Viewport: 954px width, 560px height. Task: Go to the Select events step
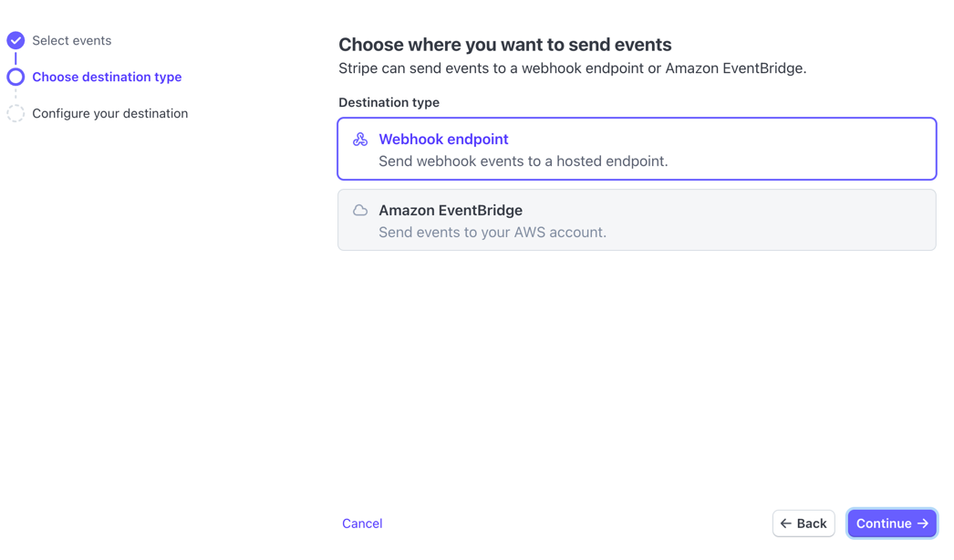72,40
